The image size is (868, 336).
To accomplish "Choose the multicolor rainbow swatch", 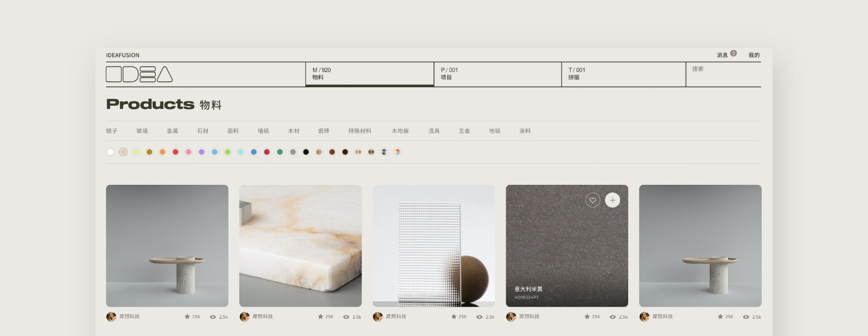I will pos(397,152).
